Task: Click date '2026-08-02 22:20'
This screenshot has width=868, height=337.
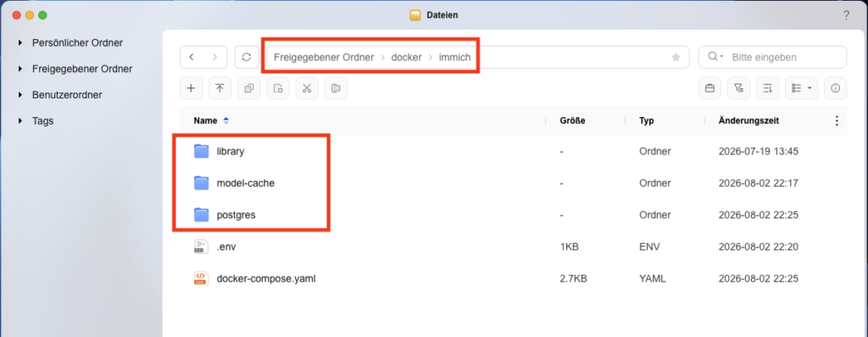Action: pyautogui.click(x=758, y=247)
